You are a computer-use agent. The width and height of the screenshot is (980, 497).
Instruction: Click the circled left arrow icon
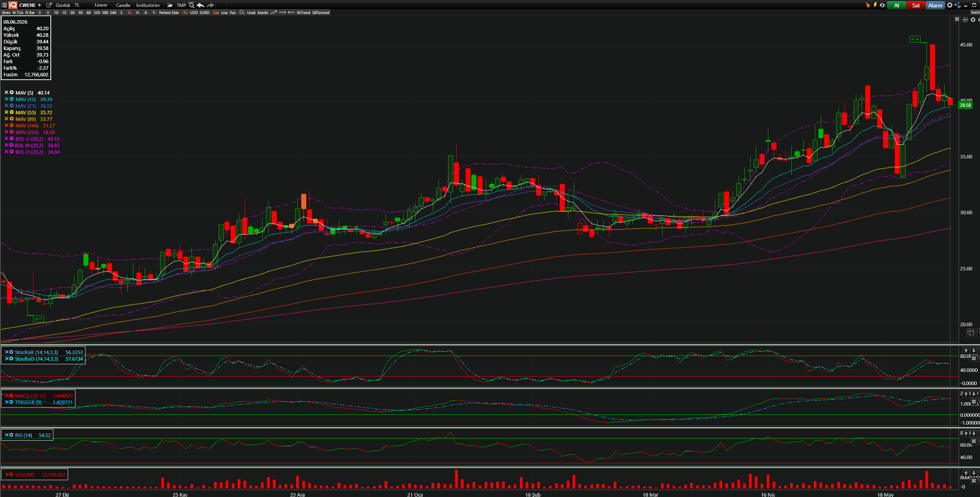pos(965,19)
